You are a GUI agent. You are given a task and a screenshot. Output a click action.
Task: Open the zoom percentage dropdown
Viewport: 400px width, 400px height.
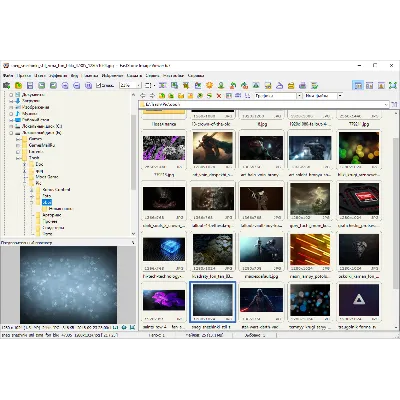139,86
